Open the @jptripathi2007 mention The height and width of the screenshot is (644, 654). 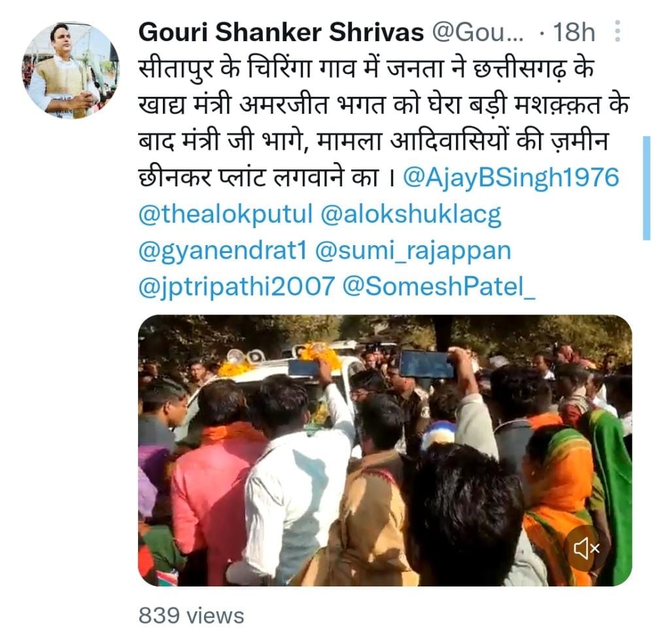pyautogui.click(x=237, y=287)
